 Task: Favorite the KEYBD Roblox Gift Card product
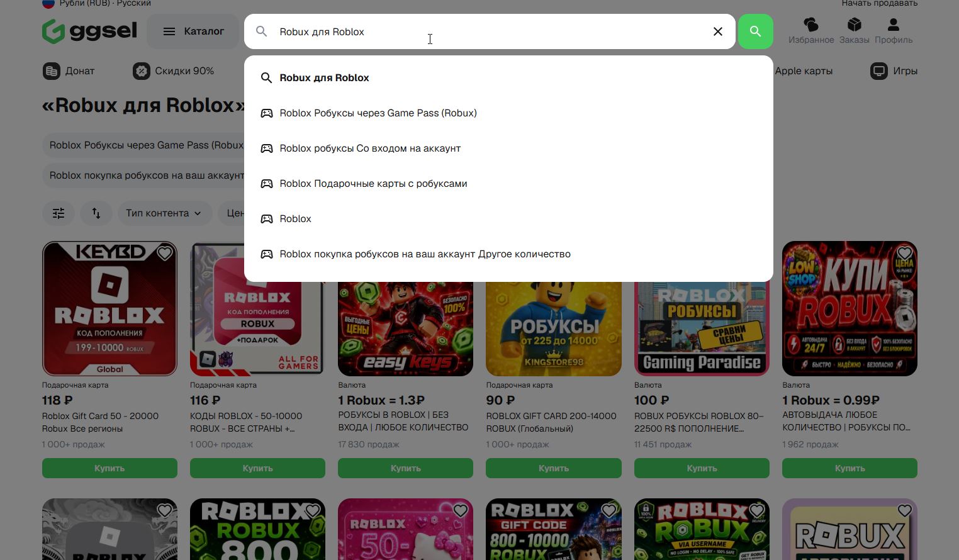(165, 253)
